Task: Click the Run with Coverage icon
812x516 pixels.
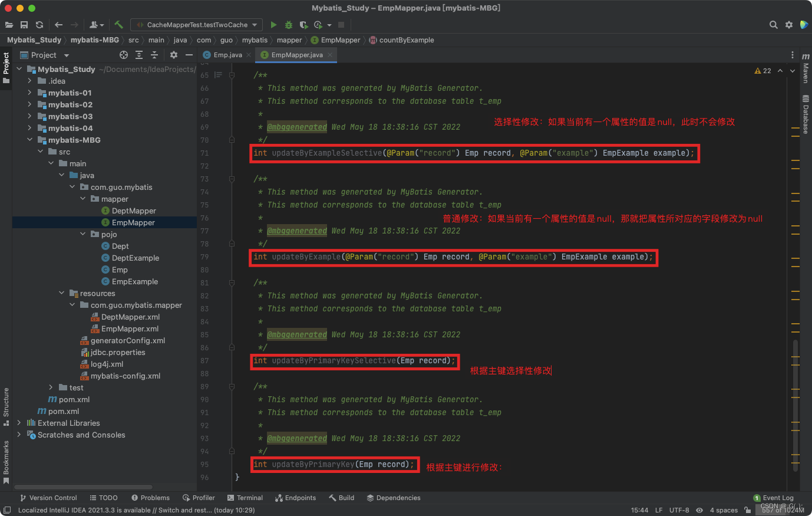Action: click(x=303, y=25)
